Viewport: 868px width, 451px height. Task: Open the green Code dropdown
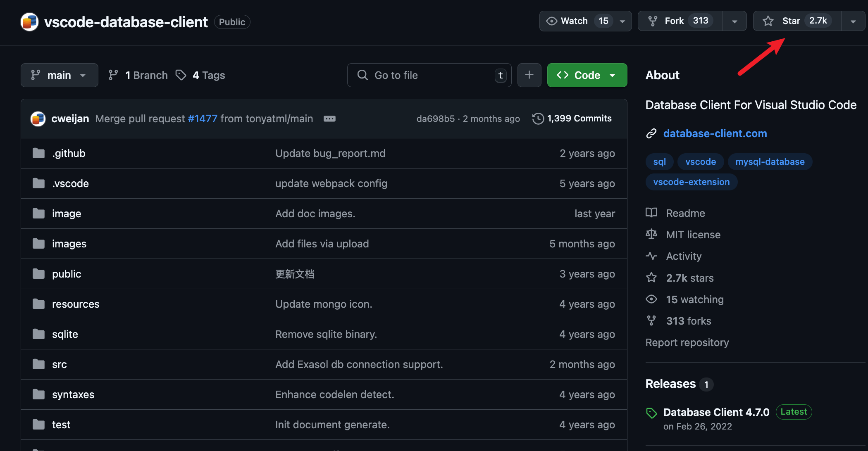point(587,75)
